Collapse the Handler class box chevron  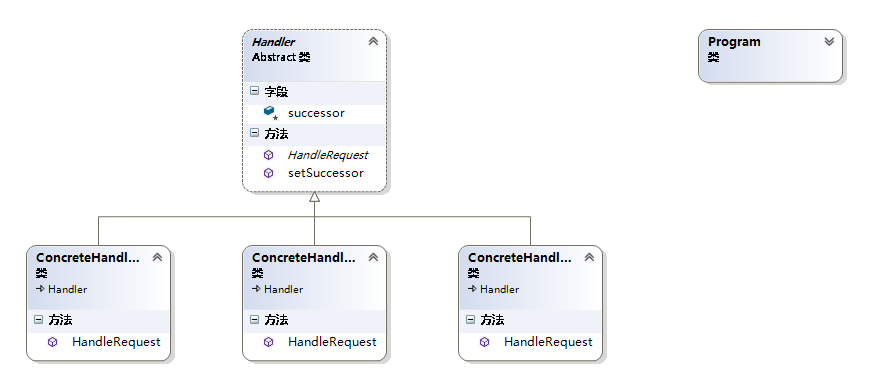373,41
